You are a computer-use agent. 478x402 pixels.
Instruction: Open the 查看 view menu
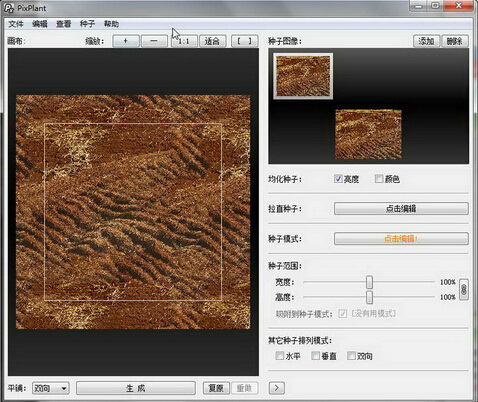click(x=63, y=24)
